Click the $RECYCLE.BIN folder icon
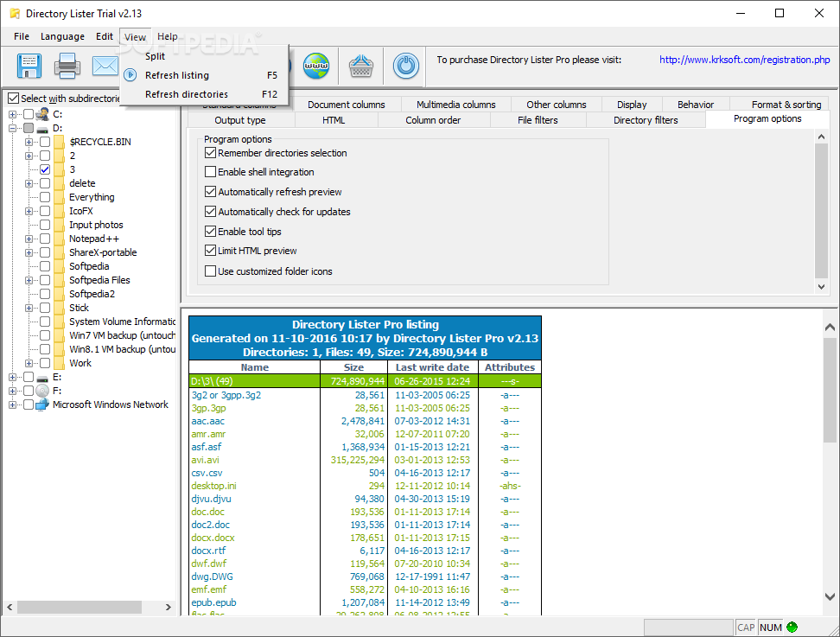Image resolution: width=840 pixels, height=637 pixels. click(x=59, y=142)
